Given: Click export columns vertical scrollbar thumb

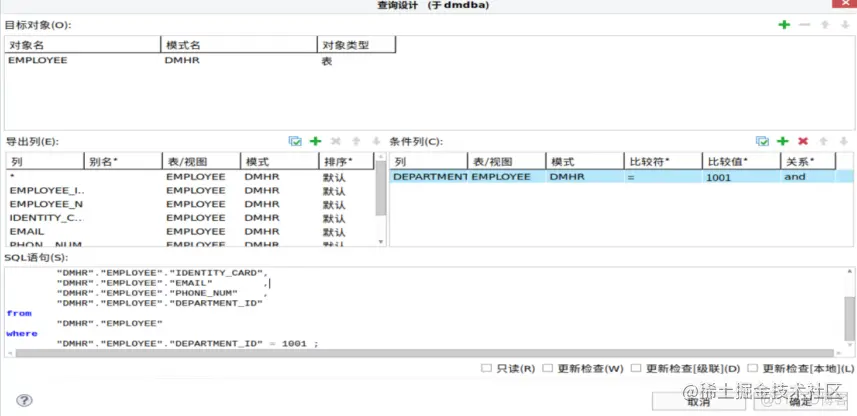Looking at the screenshot, I should 381,189.
